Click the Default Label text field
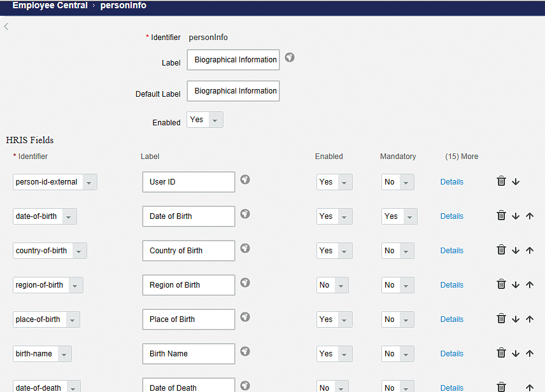Image resolution: width=545 pixels, height=392 pixels. (x=233, y=91)
